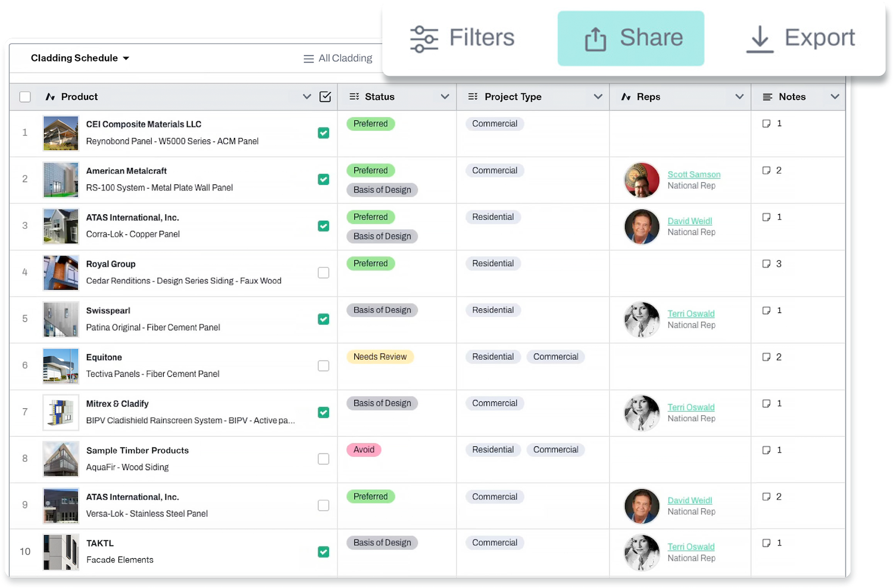Image resolution: width=893 pixels, height=588 pixels.
Task: Open notes icon for Swisspearl row
Action: 766,310
